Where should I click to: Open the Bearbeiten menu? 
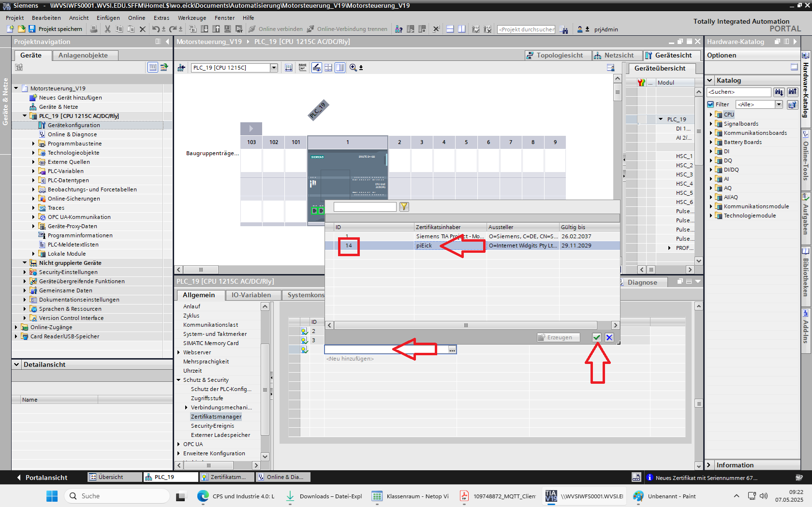tap(46, 18)
